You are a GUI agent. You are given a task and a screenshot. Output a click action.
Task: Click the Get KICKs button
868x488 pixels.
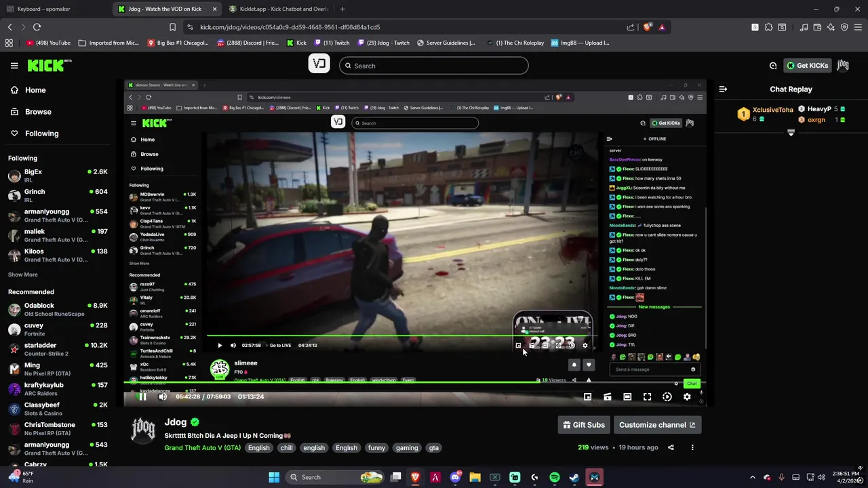tap(808, 66)
